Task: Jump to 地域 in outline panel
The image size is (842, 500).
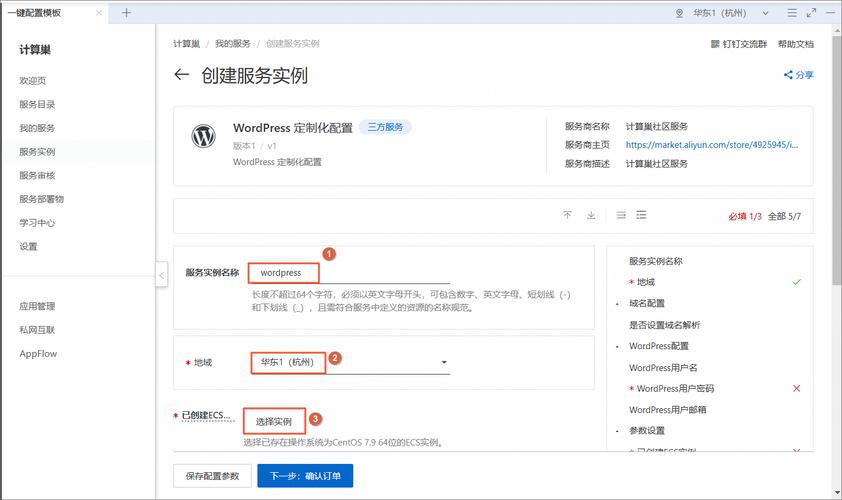Action: [x=645, y=282]
